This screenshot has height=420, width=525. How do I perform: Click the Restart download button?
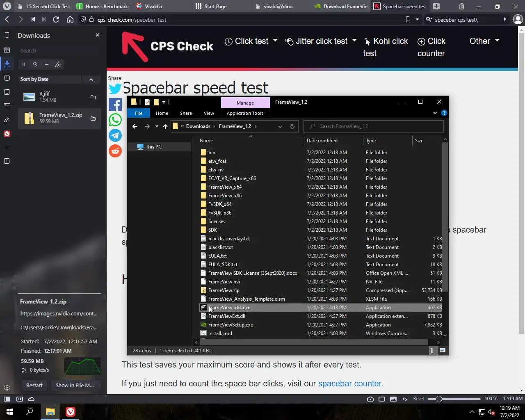click(34, 385)
